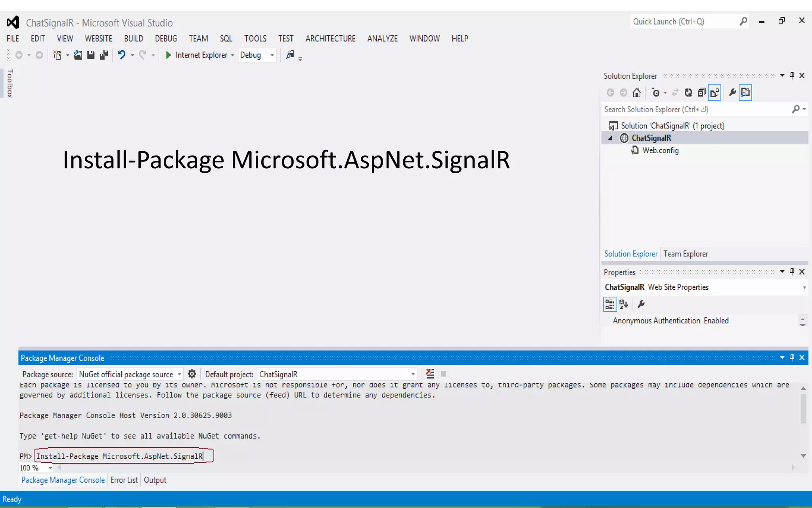Screen dimensions: 812x508
Task: Click the console vertical scrollbar thumb
Action: click(x=803, y=409)
